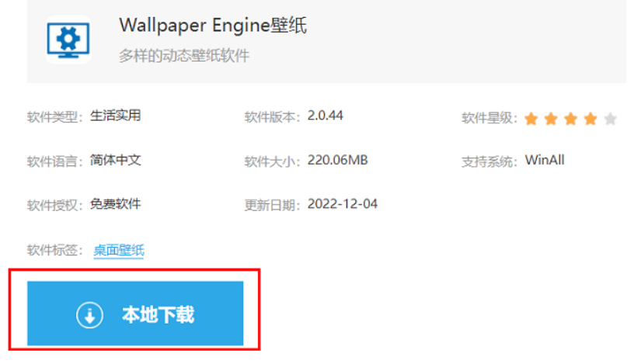641x364 pixels.
Task: Click the WinAll supported system value
Action: click(545, 160)
